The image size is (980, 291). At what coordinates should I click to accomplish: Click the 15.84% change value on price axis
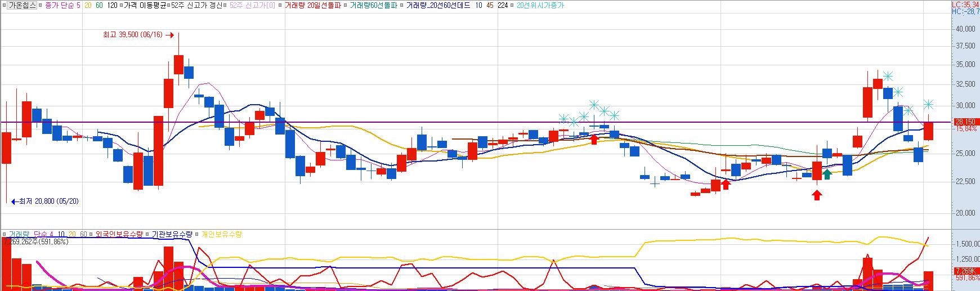click(966, 128)
